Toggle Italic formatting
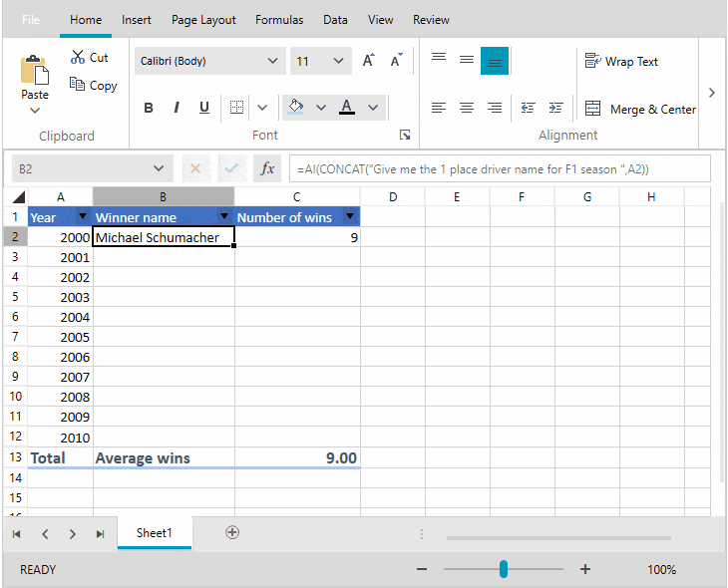The height and width of the screenshot is (588, 728). 177,108
